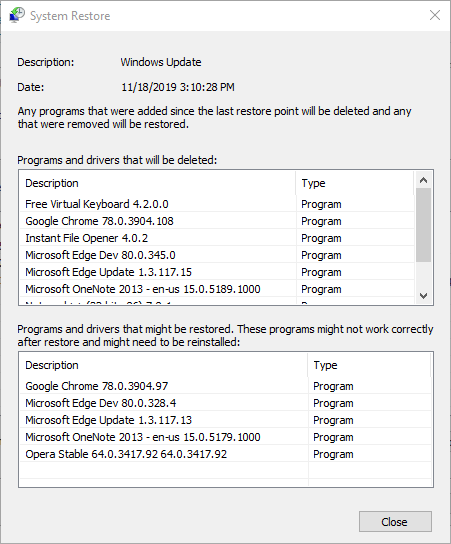Close the System Restore dialog via X
Viewport: 451px width, 544px height.
pos(435,15)
